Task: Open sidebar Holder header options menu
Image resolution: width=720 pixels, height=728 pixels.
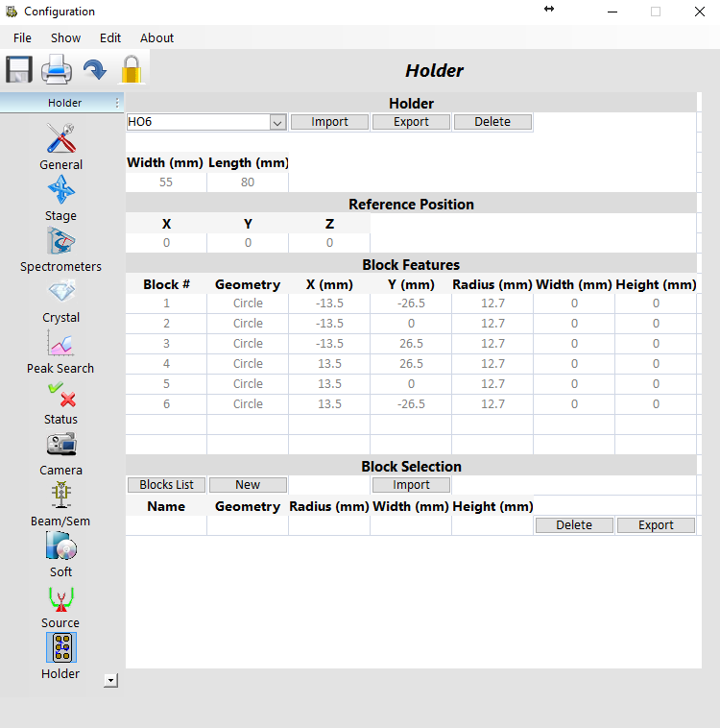Action: 117,103
